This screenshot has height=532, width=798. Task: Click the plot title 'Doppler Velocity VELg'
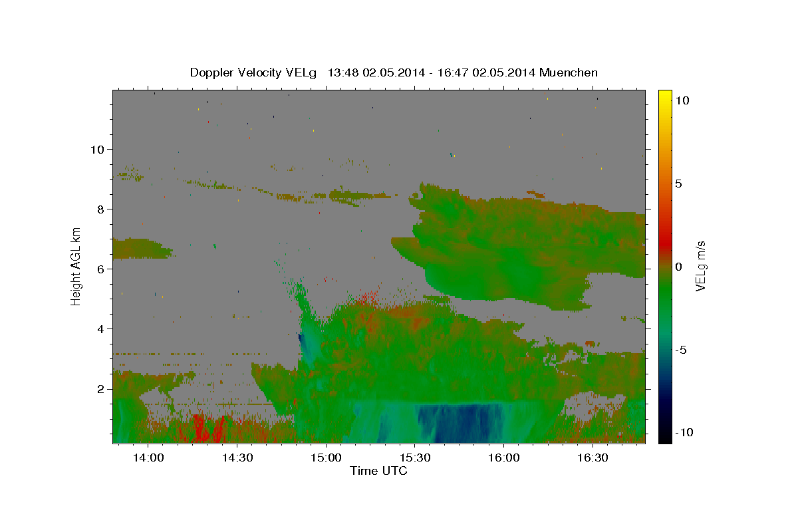[254, 72]
